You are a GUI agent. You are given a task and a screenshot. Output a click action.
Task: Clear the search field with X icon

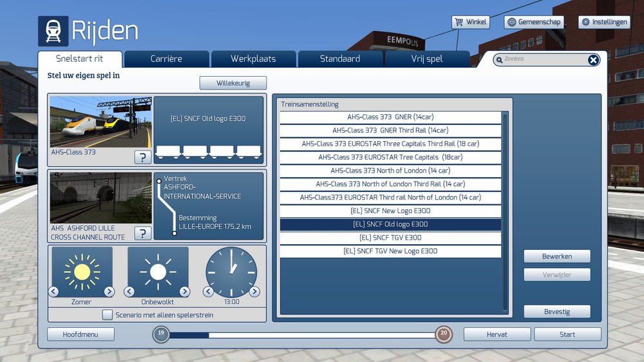pyautogui.click(x=593, y=60)
